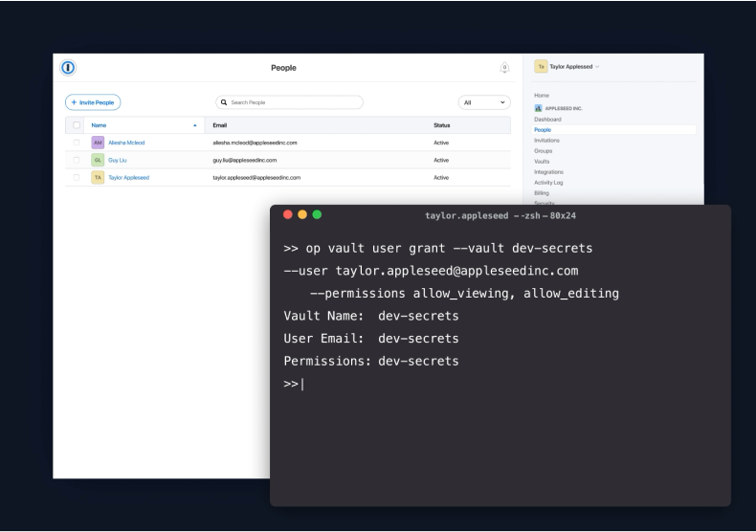Click the terminal title bar text
The image size is (756, 532).
click(x=500, y=216)
